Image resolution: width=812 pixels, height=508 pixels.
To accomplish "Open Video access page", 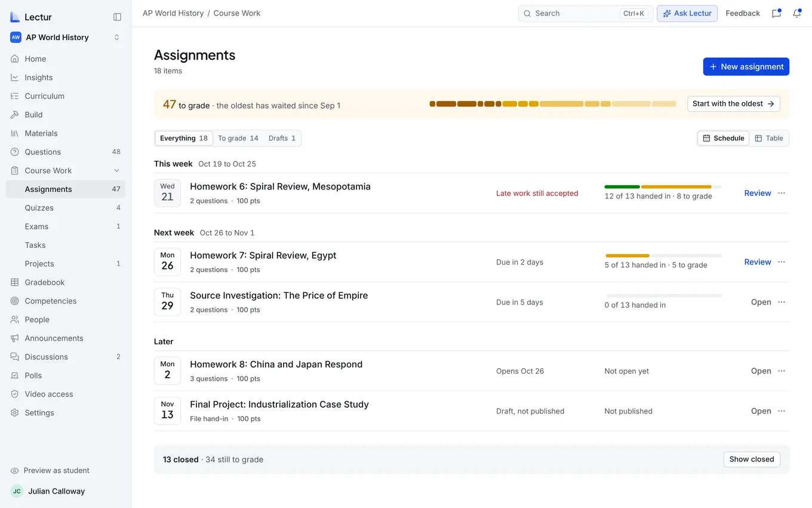I will click(66, 394).
